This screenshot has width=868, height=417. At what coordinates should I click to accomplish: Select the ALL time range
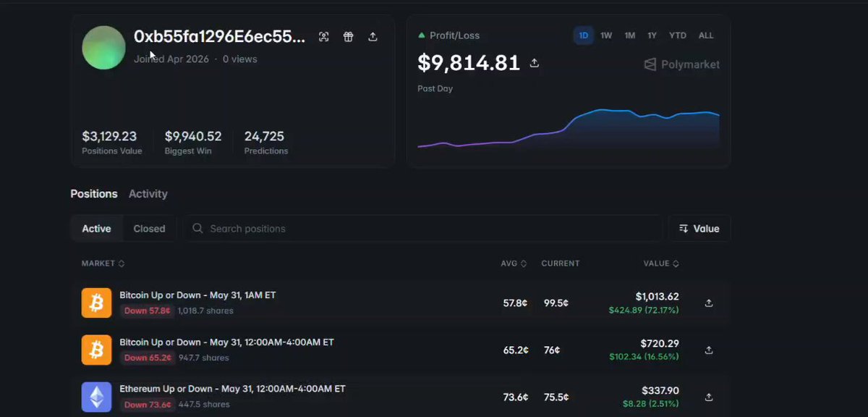706,35
